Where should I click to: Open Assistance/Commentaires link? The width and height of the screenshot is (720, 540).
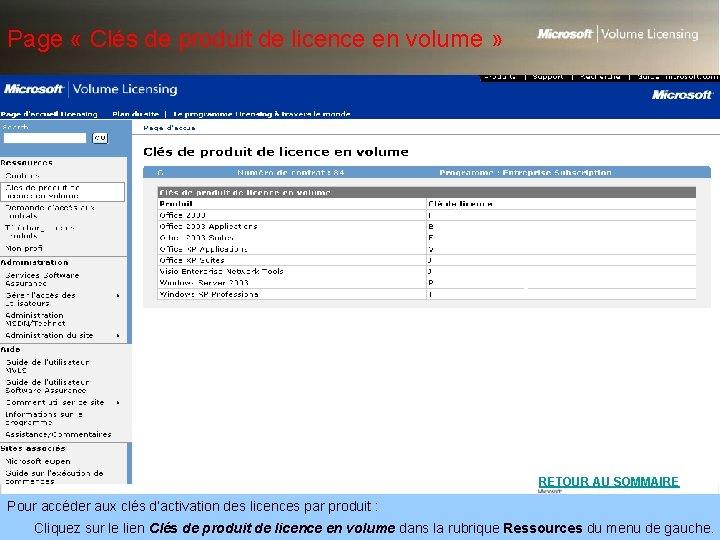58,434
